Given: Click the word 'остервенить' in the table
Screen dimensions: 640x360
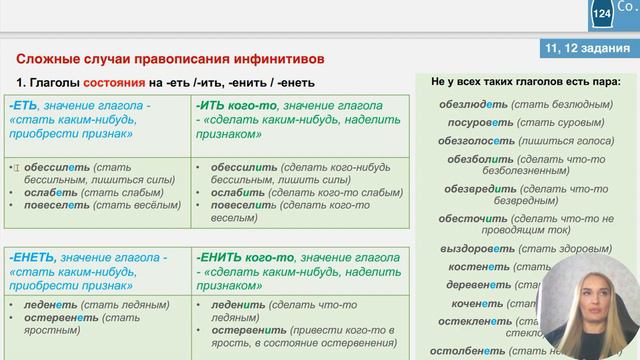Looking at the screenshot, I should [249, 330].
